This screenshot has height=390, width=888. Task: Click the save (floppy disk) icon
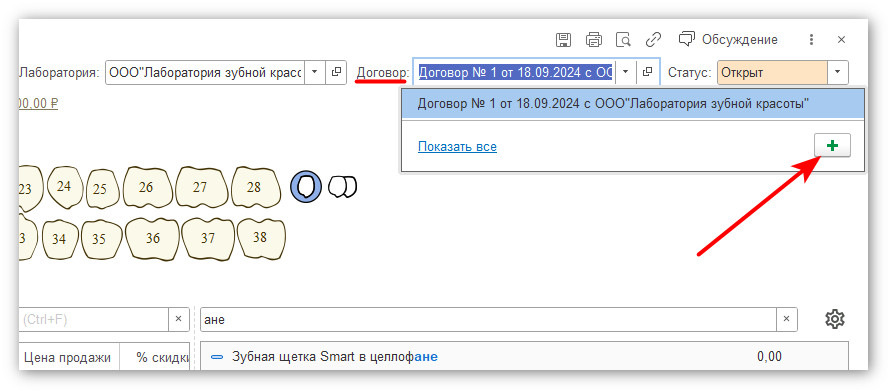pos(563,40)
